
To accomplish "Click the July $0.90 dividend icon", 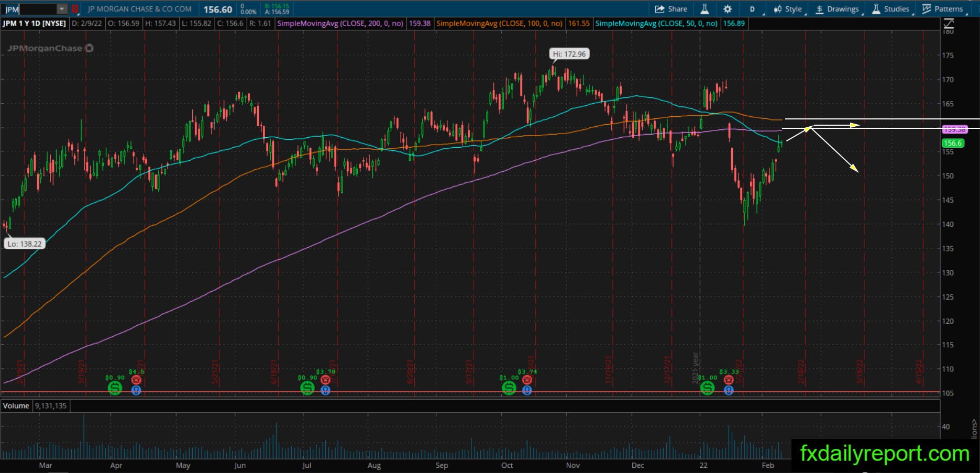I will pyautogui.click(x=307, y=388).
